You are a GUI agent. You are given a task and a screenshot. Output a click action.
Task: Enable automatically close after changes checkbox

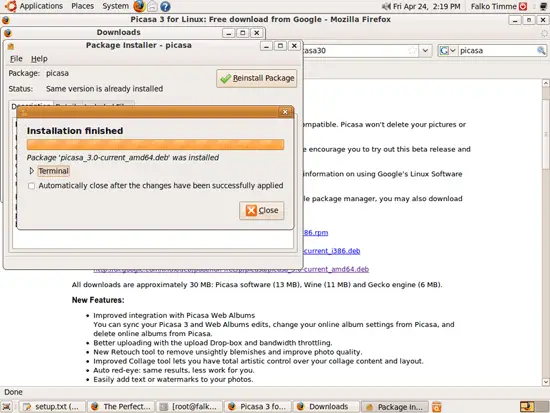[32, 186]
